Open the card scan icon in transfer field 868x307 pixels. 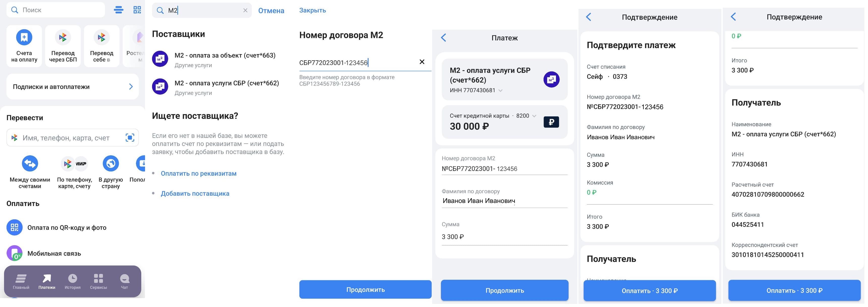pyautogui.click(x=130, y=138)
